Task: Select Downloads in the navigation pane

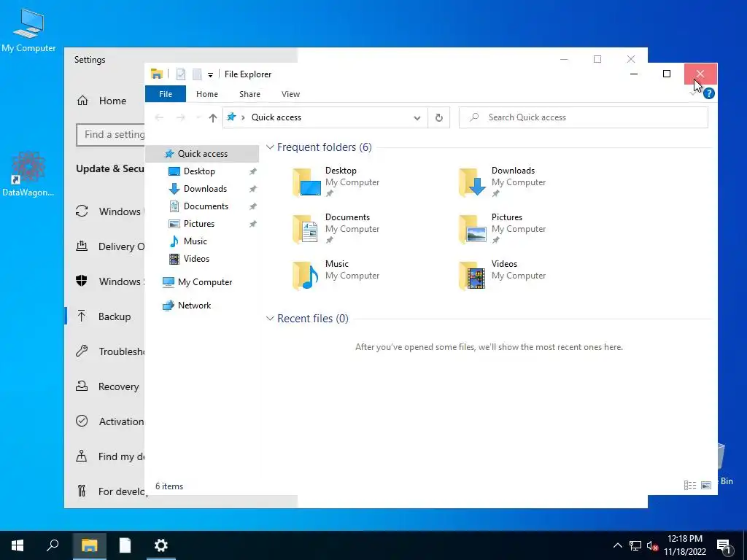Action: pyautogui.click(x=205, y=189)
